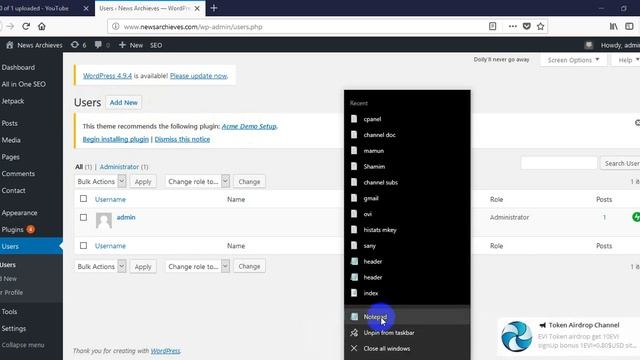This screenshot has width=640, height=360.
Task: Filter users by Administrator link
Action: point(120,167)
